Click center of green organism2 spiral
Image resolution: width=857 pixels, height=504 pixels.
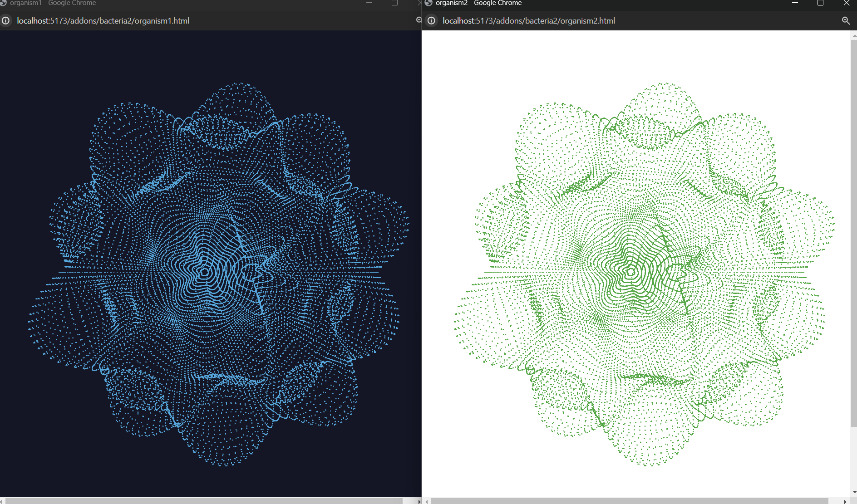(x=630, y=272)
